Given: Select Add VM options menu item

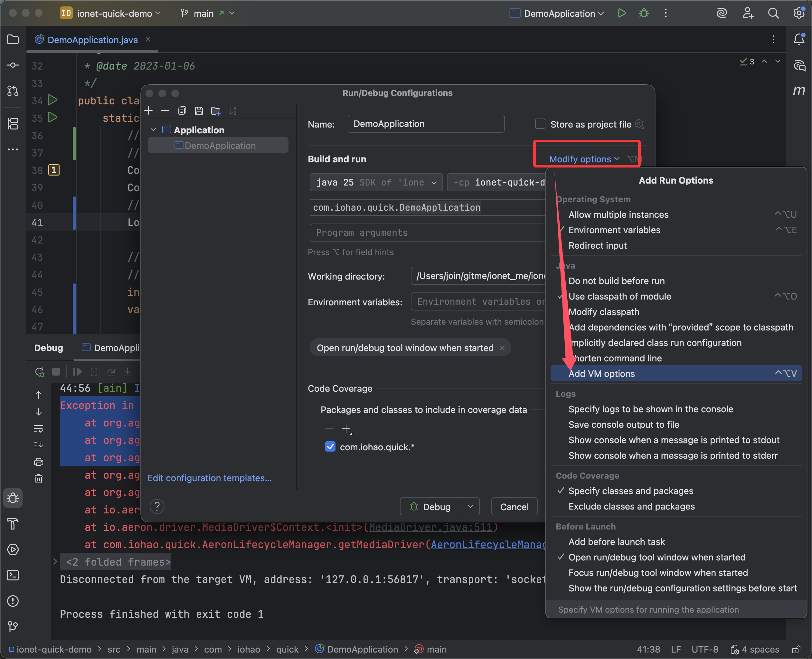Looking at the screenshot, I should 601,374.
